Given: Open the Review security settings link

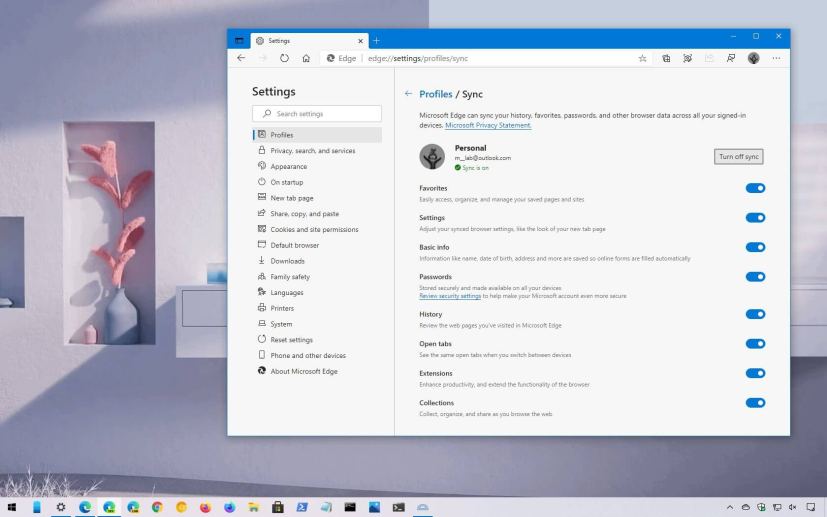Looking at the screenshot, I should [x=450, y=296].
